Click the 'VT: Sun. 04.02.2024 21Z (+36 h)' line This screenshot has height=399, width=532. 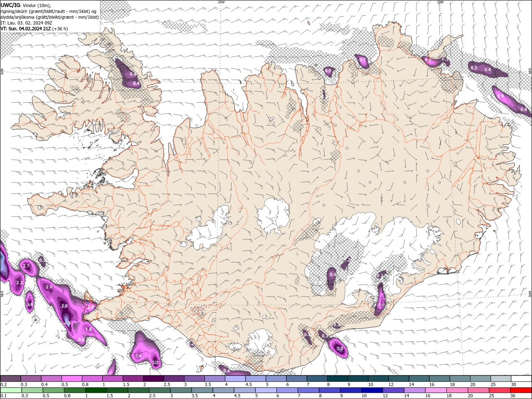click(x=34, y=29)
